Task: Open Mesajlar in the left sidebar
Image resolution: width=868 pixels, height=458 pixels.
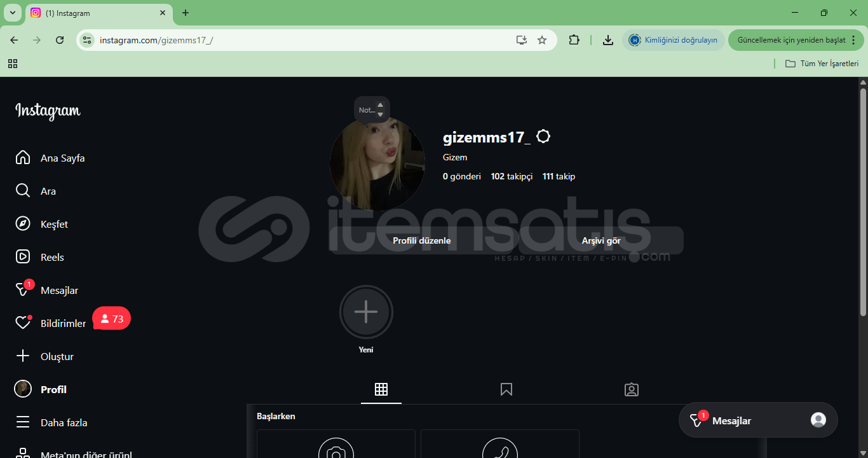Action: point(46,290)
